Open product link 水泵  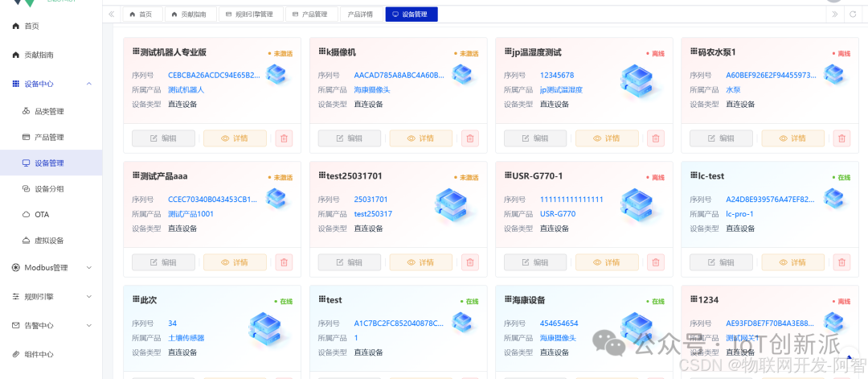tap(734, 90)
